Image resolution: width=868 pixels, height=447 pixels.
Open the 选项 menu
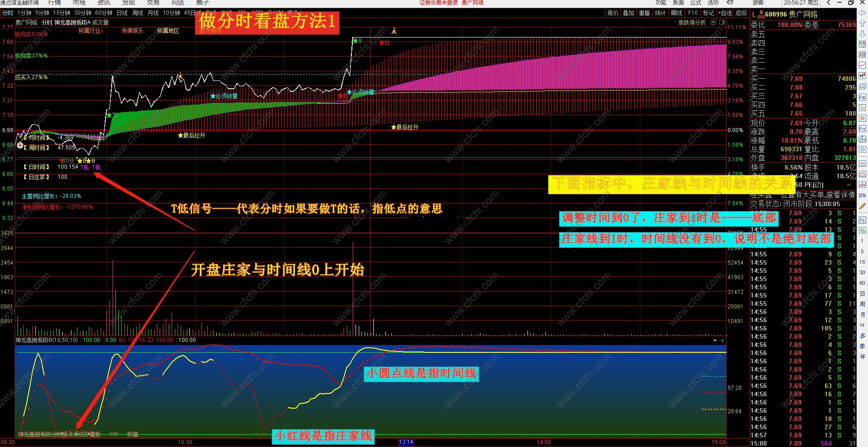[x=713, y=3]
